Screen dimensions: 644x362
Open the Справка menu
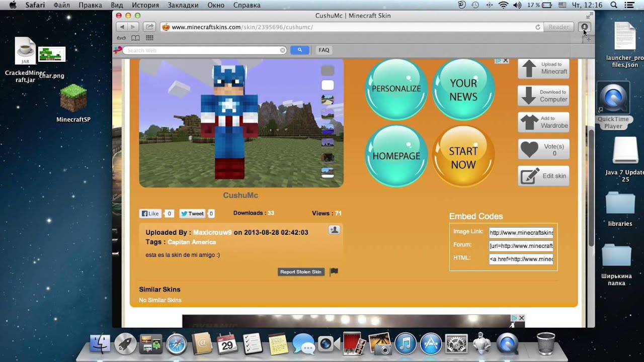pyautogui.click(x=247, y=5)
